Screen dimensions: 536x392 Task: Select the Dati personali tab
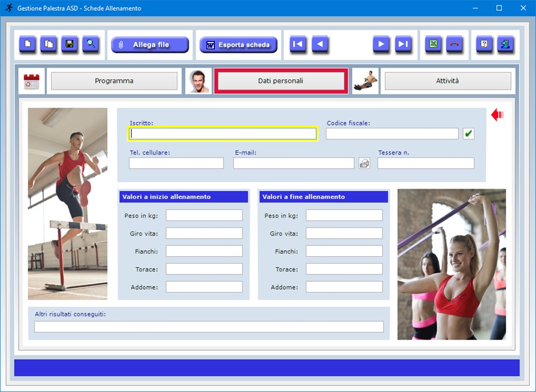tap(281, 81)
